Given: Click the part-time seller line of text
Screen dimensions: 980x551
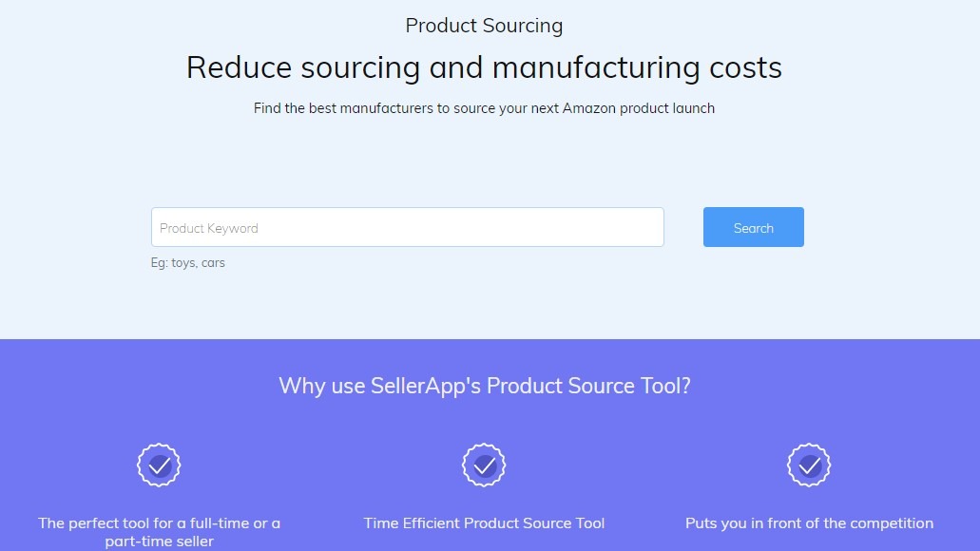Looking at the screenshot, I should [x=159, y=541].
